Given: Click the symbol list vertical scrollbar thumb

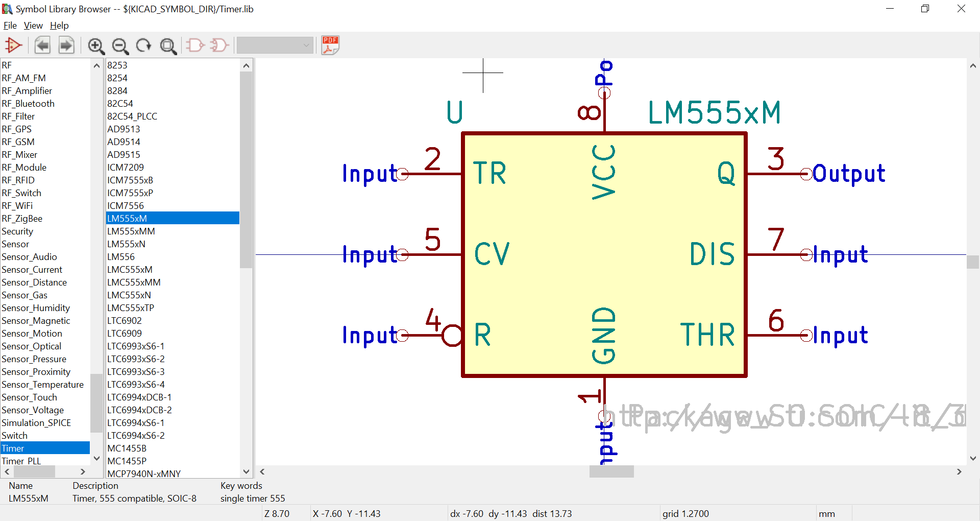Looking at the screenshot, I should pyautogui.click(x=246, y=170).
